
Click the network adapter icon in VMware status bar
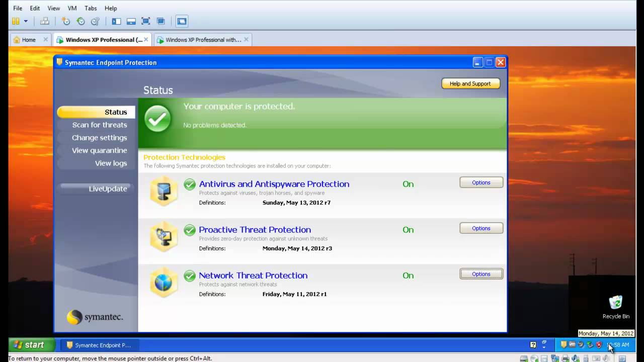coord(555,358)
